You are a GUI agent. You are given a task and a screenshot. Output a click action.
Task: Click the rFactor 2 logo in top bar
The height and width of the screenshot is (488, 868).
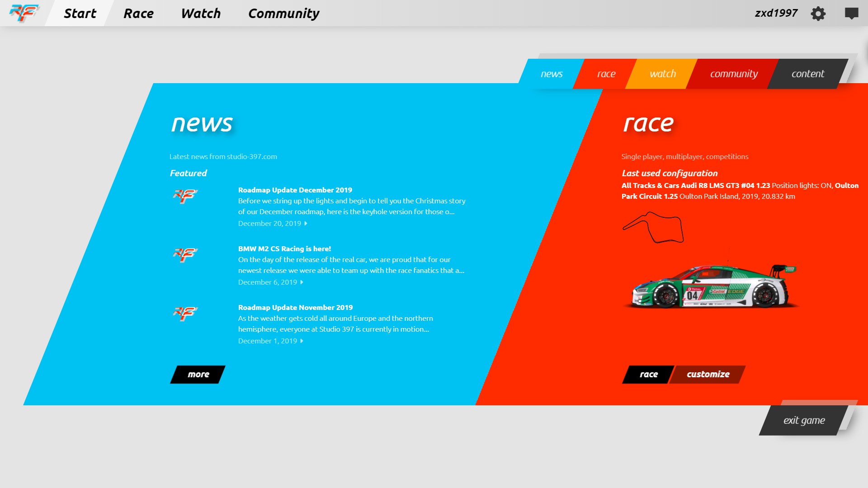click(x=24, y=13)
